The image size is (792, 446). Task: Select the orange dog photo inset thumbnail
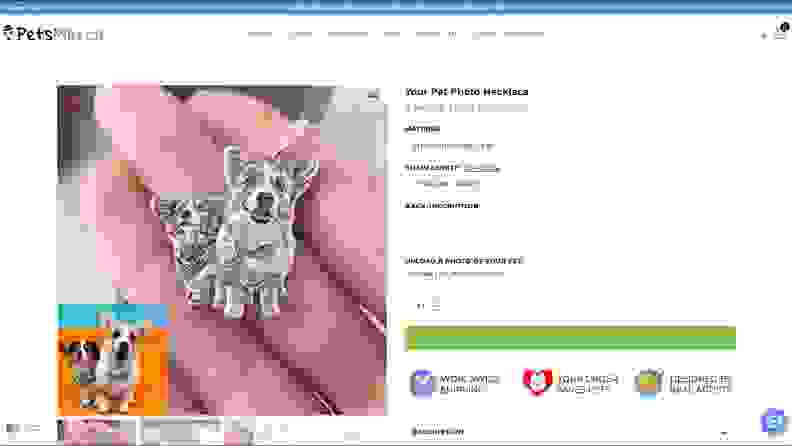tap(113, 360)
